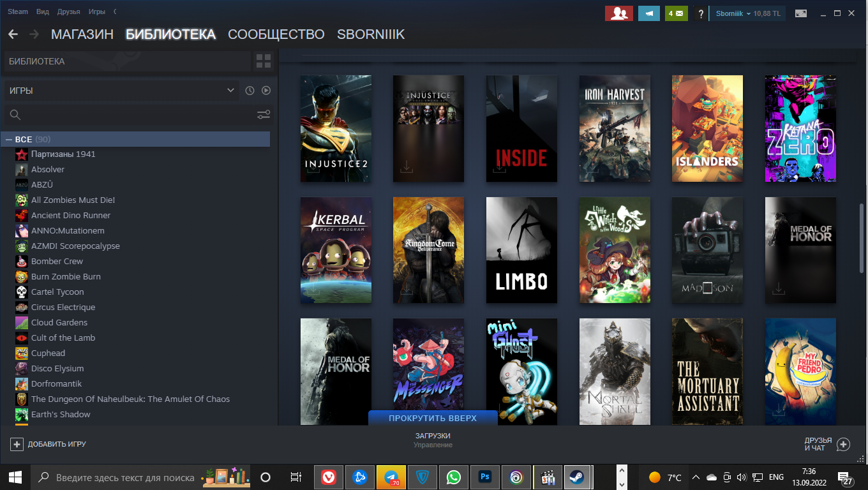Open the SBORNIIIK profile tab
The image size is (868, 490).
tap(371, 34)
